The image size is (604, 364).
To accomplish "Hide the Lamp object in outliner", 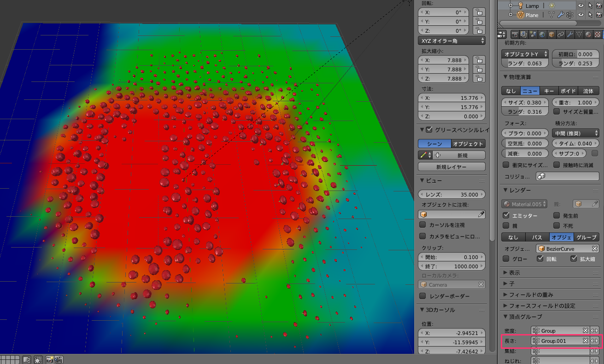I will pyautogui.click(x=581, y=6).
